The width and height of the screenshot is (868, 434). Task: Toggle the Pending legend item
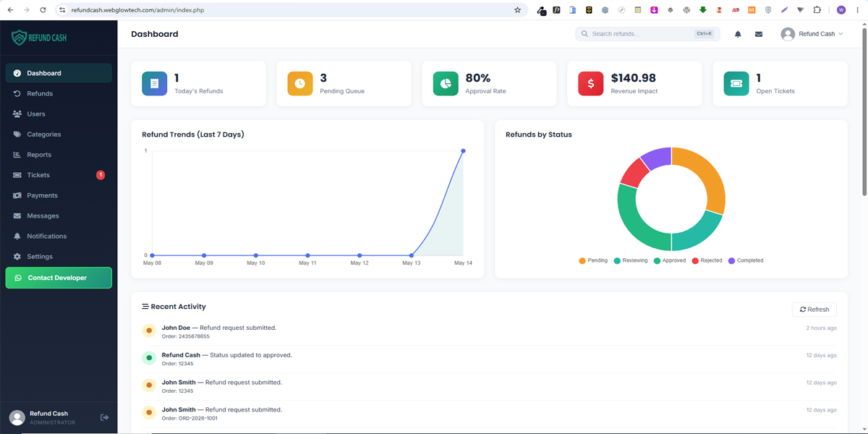pos(593,260)
